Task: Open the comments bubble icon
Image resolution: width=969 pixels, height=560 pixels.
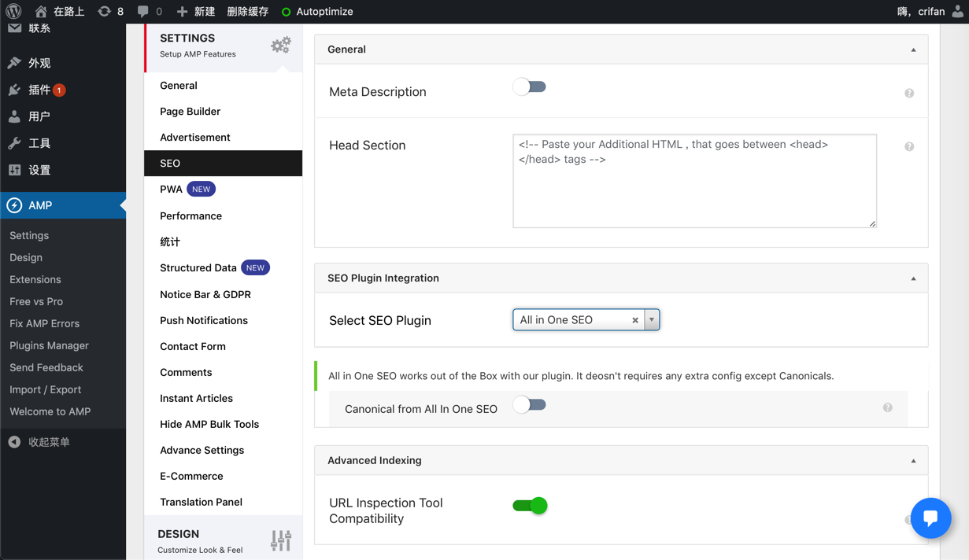Action: pyautogui.click(x=142, y=11)
